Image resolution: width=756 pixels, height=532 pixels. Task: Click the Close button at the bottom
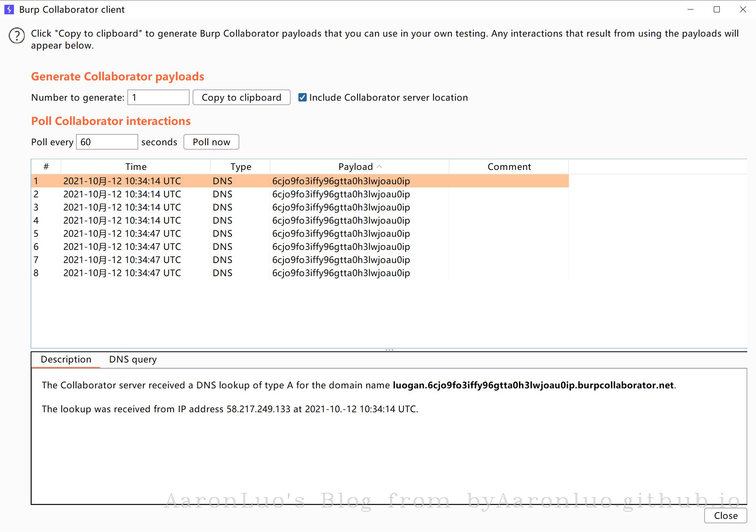[x=726, y=516]
